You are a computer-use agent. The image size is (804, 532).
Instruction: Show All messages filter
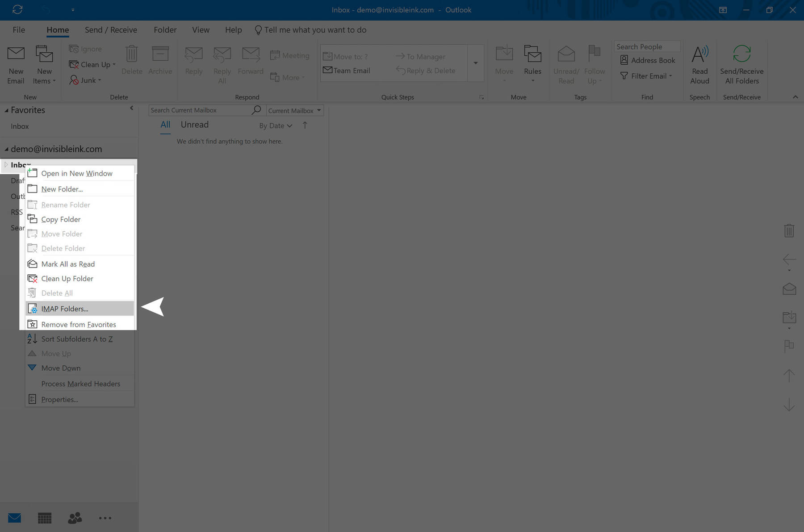[x=165, y=125]
